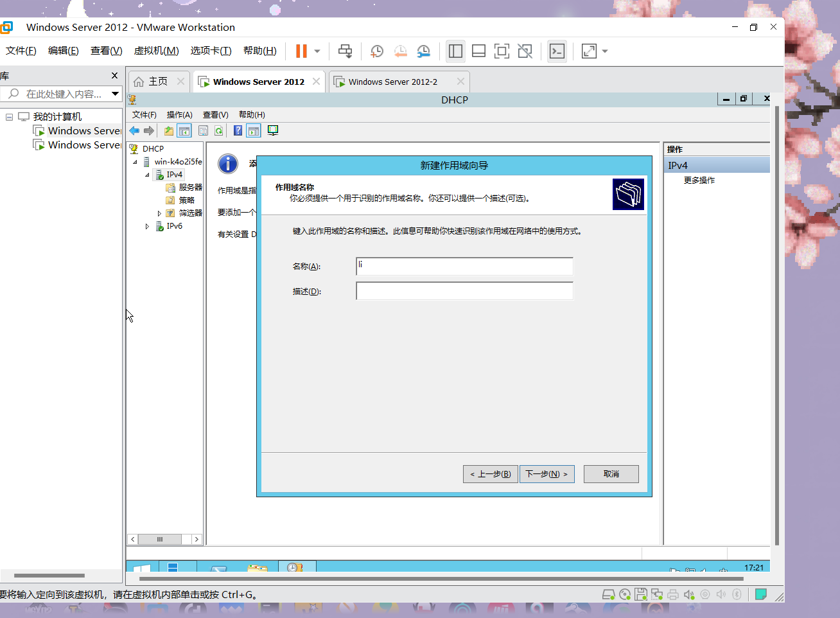Screen dimensions: 840x618
Task: Close the library panel
Action: coord(115,76)
